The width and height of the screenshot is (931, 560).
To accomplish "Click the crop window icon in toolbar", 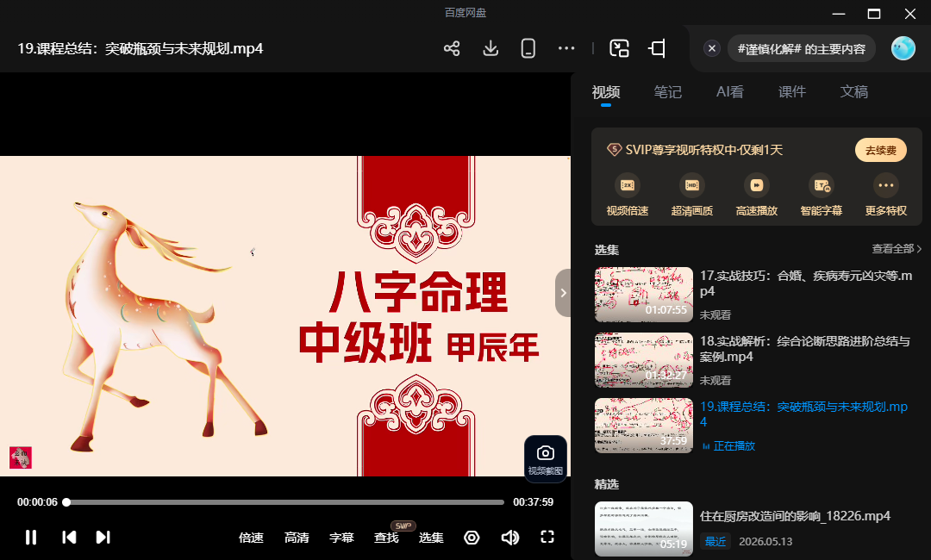I will coord(657,48).
